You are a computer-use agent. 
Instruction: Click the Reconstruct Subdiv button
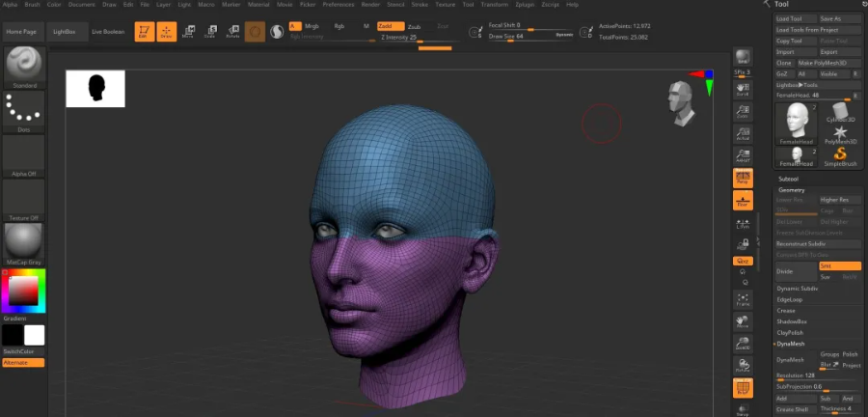[x=818, y=244]
